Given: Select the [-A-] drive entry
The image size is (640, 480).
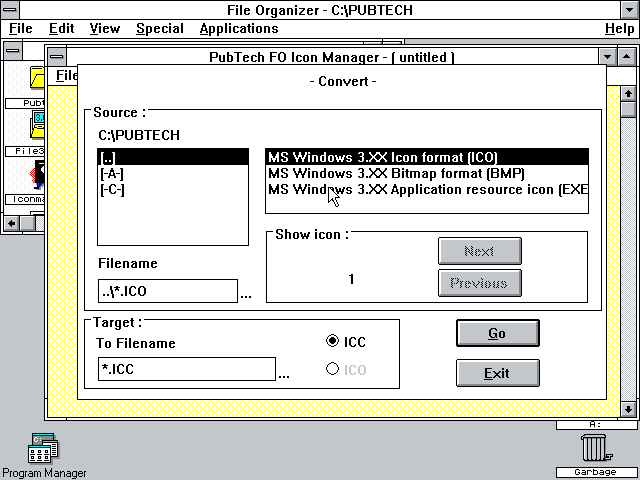Looking at the screenshot, I should (173, 173).
